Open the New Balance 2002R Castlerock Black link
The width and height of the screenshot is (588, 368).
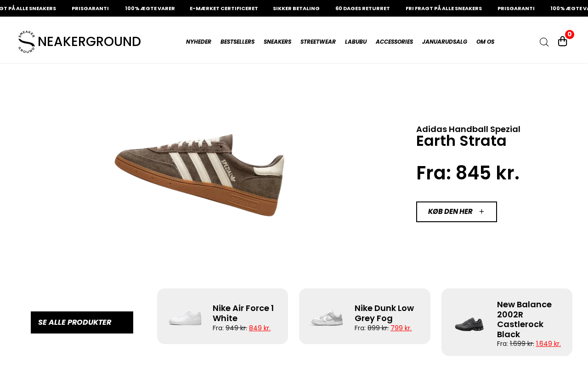[x=524, y=319]
